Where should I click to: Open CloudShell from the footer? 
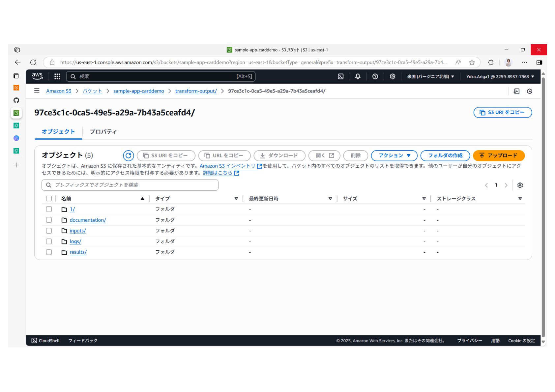click(45, 341)
